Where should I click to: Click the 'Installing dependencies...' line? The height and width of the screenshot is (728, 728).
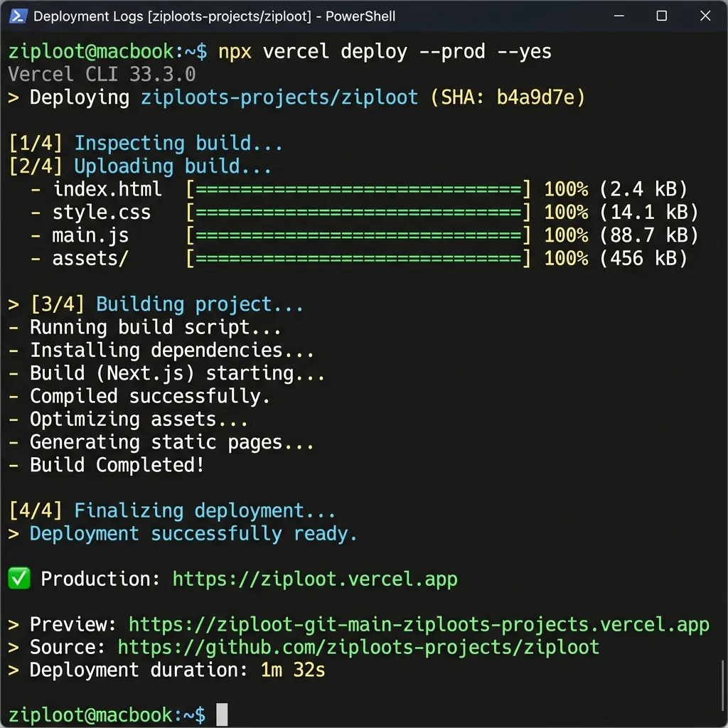pos(172,350)
